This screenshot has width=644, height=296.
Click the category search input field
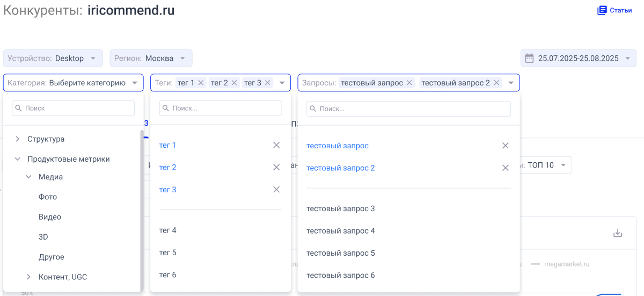tap(74, 108)
